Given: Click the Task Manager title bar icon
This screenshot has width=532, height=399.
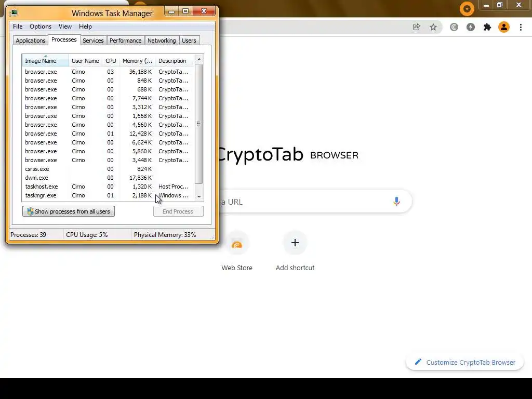Looking at the screenshot, I should point(14,13).
